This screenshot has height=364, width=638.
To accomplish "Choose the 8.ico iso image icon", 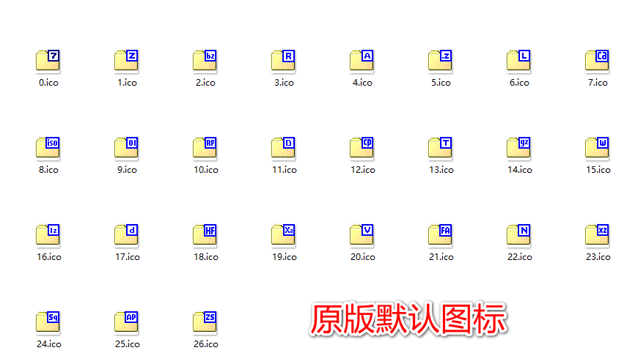I will pos(48,148).
